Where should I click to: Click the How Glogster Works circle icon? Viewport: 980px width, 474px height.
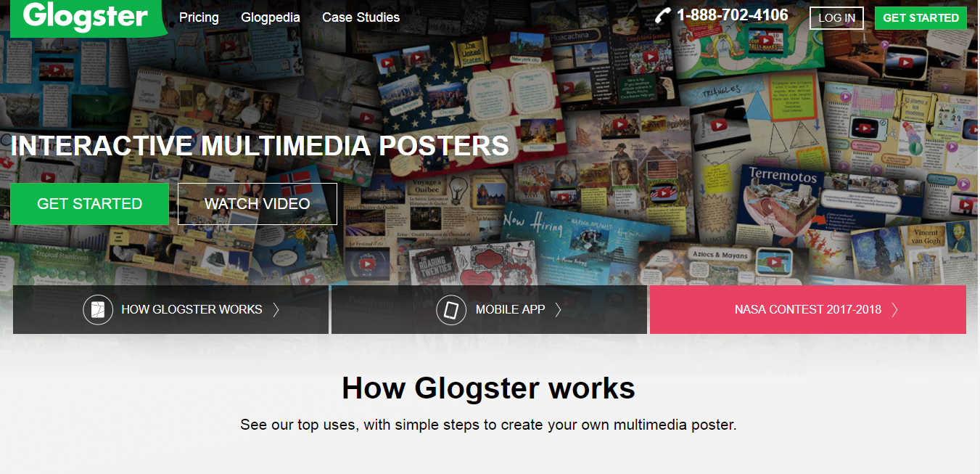(98, 310)
